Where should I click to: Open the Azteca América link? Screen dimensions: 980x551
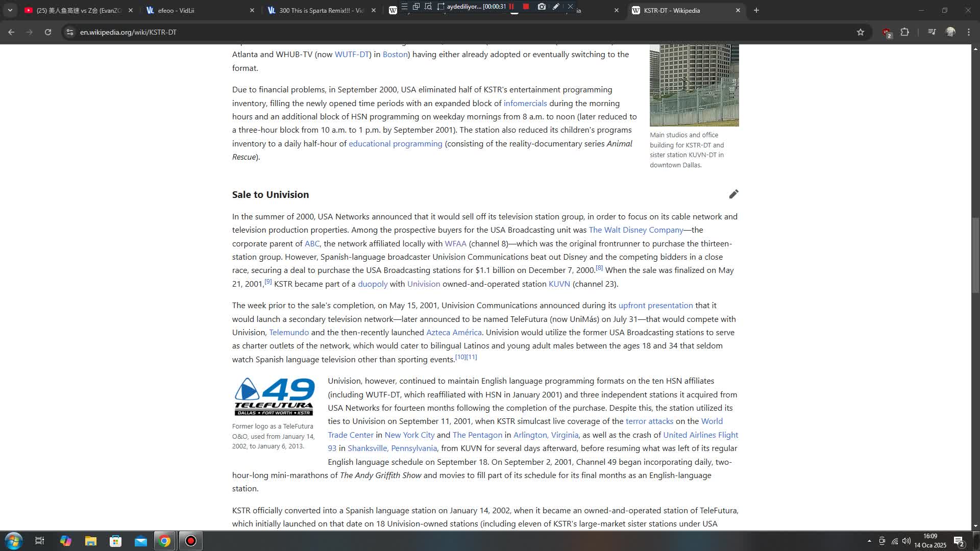tap(454, 333)
